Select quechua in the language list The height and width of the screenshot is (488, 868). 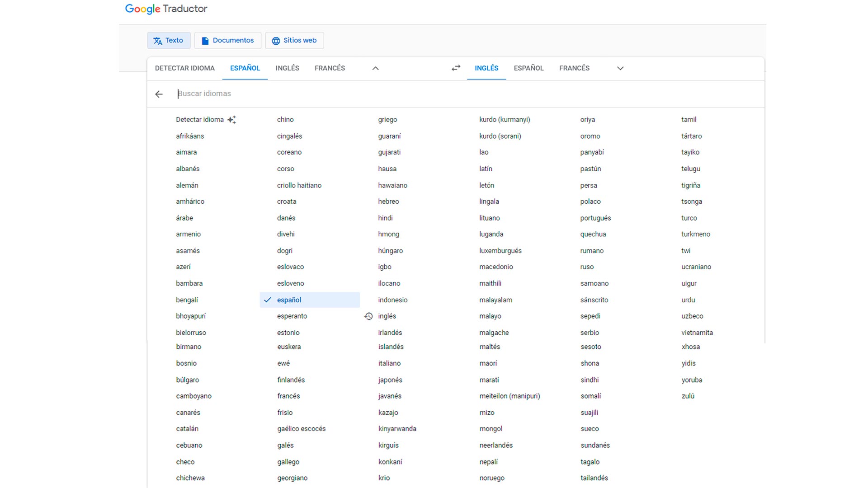[x=593, y=234]
